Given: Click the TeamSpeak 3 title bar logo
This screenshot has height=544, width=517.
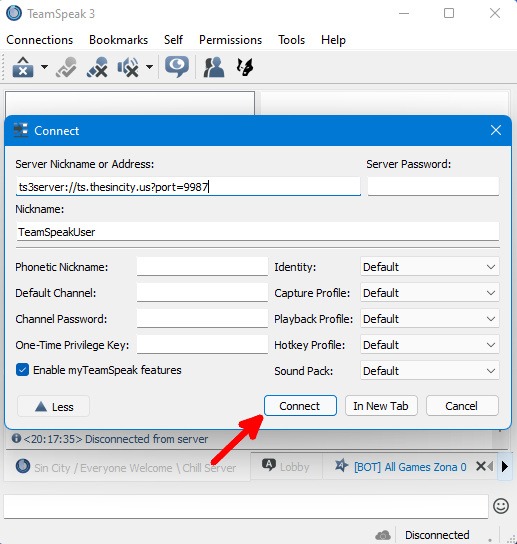Looking at the screenshot, I should (14, 13).
